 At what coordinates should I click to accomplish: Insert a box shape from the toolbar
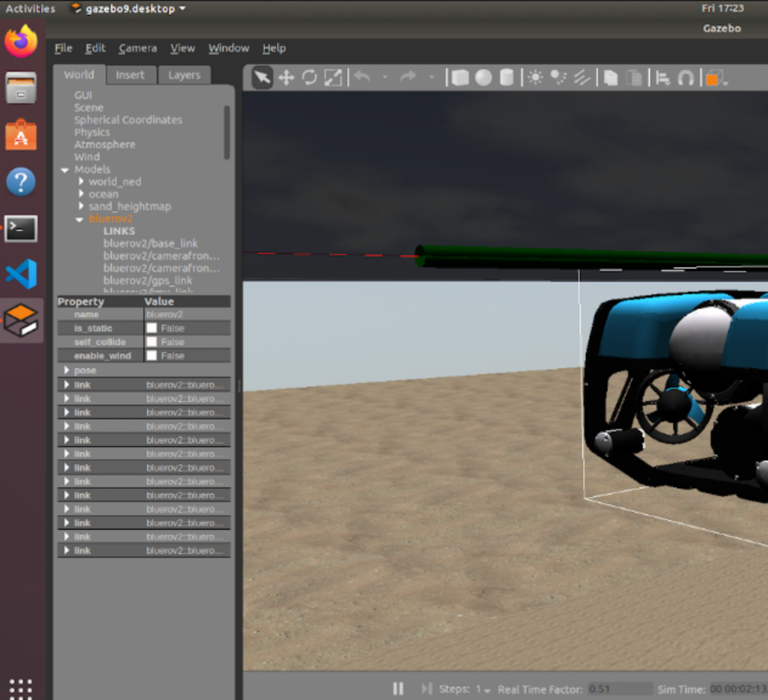click(460, 78)
